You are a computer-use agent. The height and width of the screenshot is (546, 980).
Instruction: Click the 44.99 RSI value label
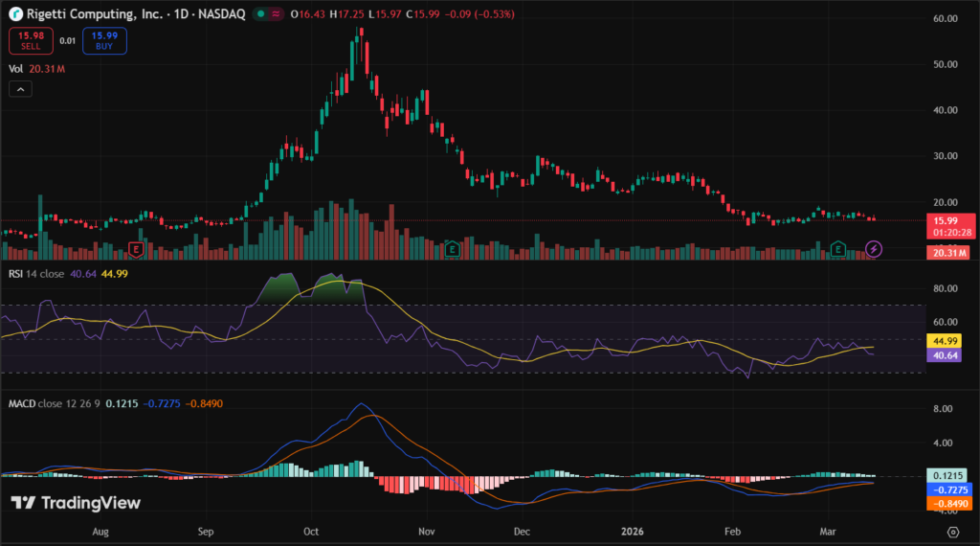point(946,341)
